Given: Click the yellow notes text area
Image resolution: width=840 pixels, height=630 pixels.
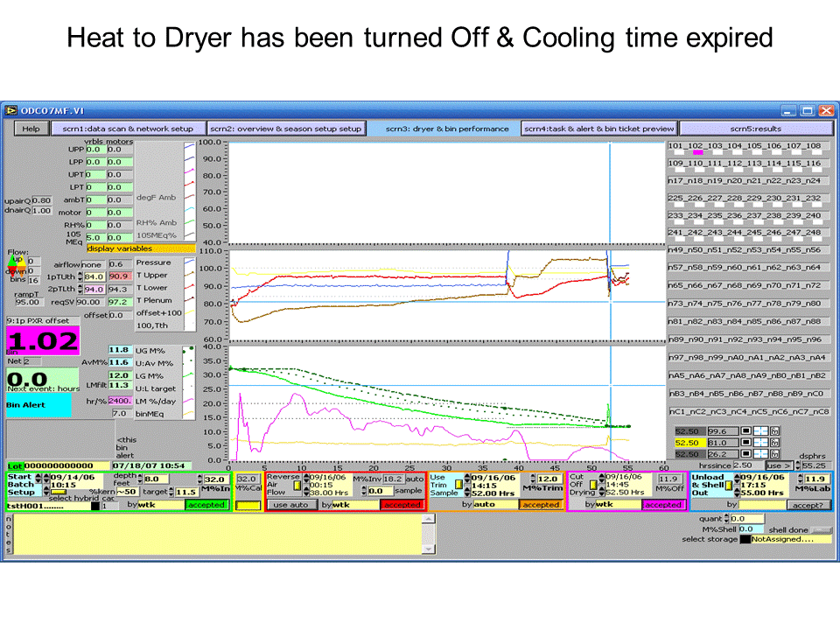Looking at the screenshot, I should click(217, 534).
